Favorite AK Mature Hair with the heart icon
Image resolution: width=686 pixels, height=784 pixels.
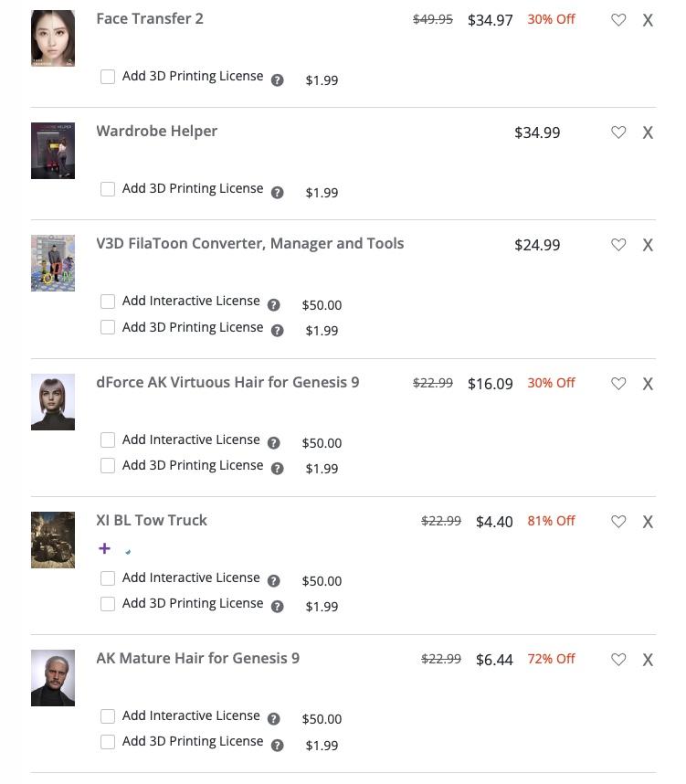[x=618, y=660]
